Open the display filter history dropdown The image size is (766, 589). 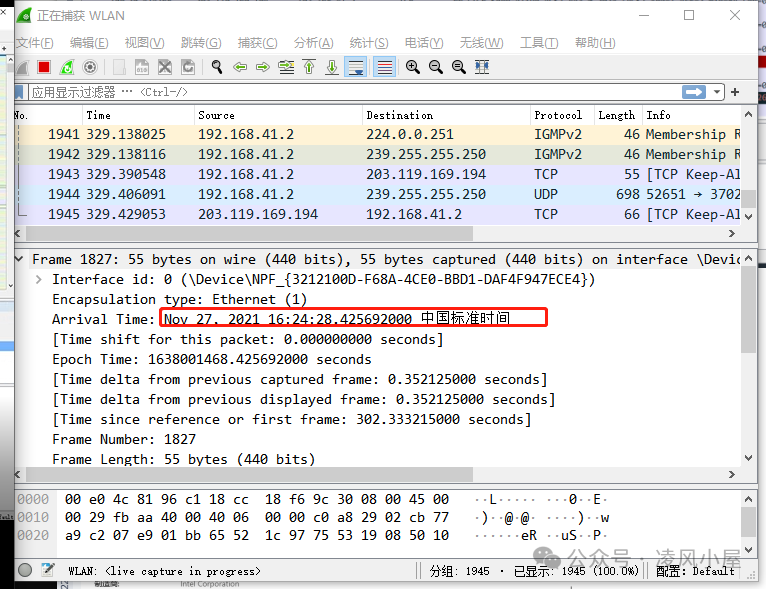717,92
